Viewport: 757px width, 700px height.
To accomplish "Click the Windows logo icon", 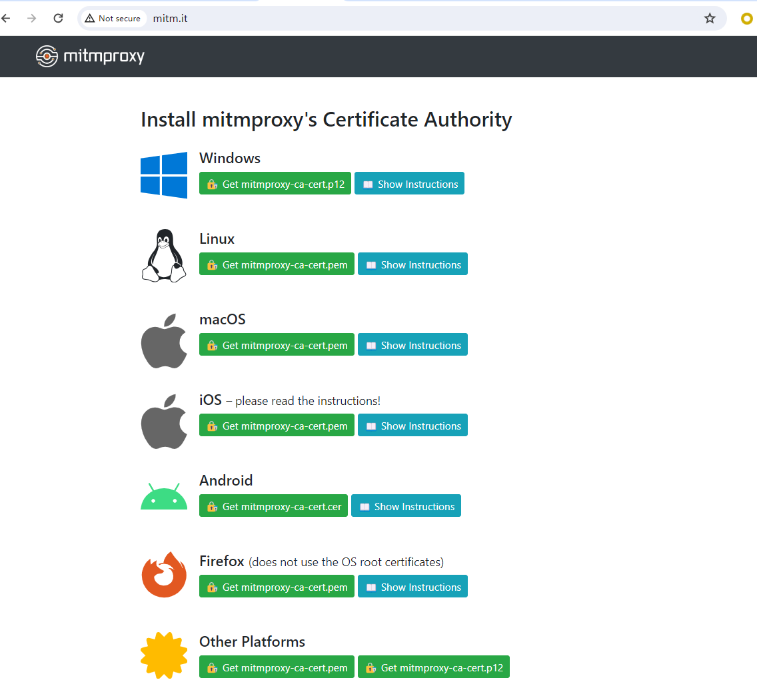I will tap(164, 175).
